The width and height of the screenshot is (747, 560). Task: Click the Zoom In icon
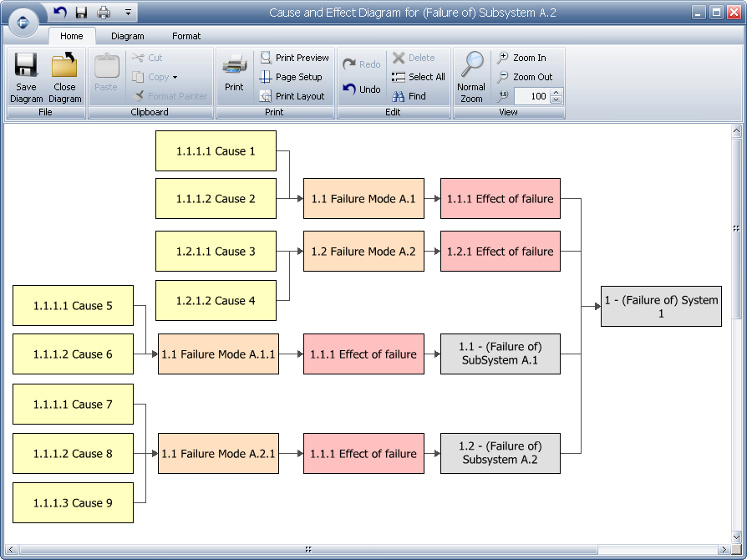pos(502,58)
